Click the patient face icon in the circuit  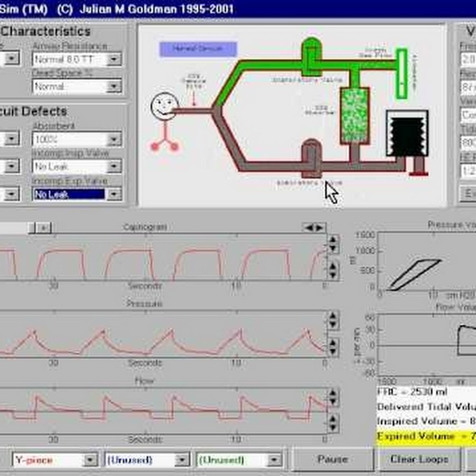[x=162, y=106]
